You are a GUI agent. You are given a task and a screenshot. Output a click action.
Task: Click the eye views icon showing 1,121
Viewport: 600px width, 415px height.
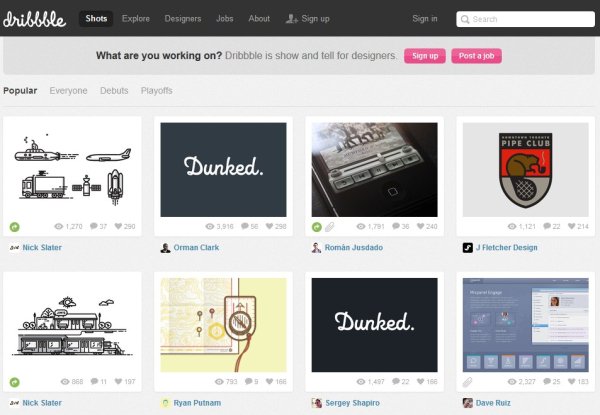tap(512, 226)
